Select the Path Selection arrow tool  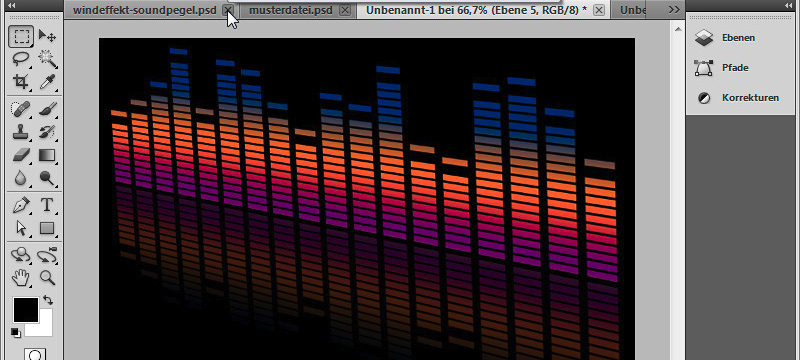(x=21, y=228)
